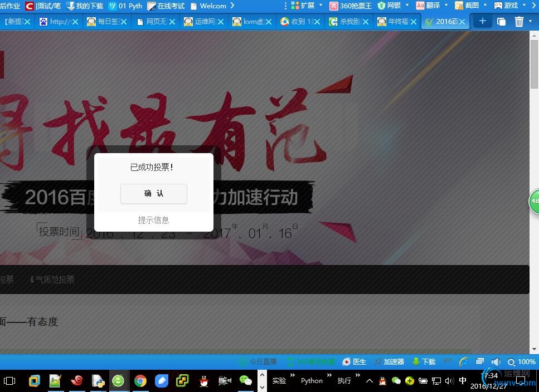Click the 确认 button in the dialog

coord(154,194)
